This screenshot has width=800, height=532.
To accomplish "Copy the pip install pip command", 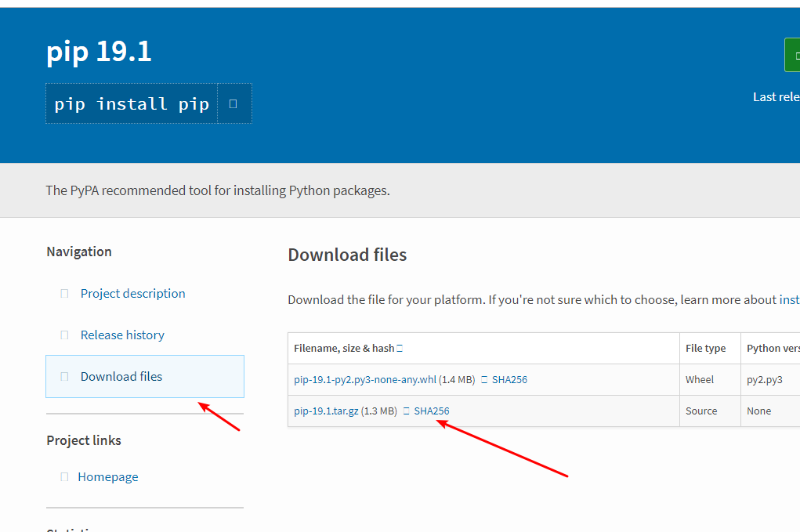I will click(234, 103).
